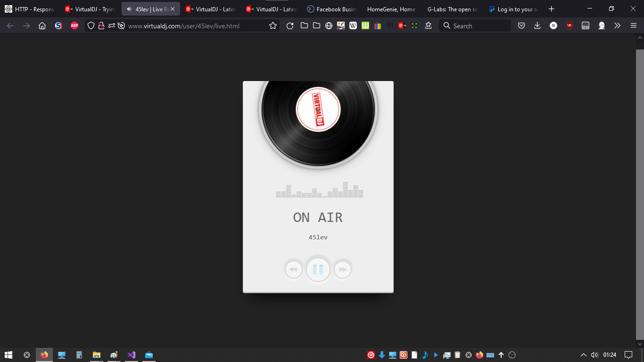The width and height of the screenshot is (644, 362).
Task: Switch to the HomeGenie tab
Action: tap(392, 9)
